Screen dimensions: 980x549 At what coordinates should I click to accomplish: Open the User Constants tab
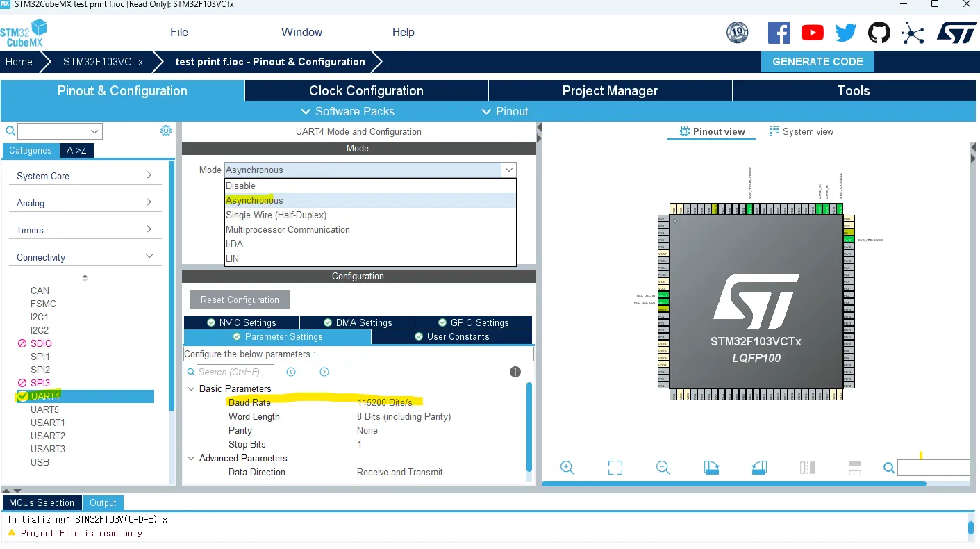tap(452, 336)
